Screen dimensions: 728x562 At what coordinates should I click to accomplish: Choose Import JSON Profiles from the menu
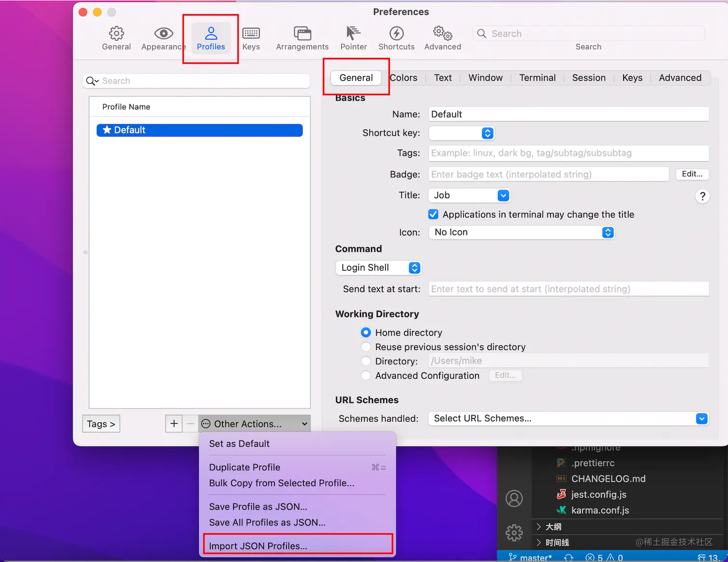(298, 546)
